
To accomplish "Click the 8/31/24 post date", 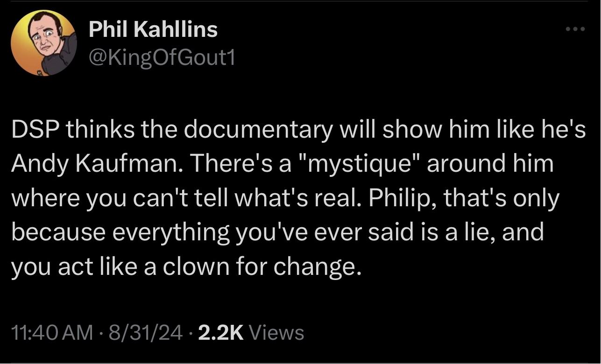I will [145, 333].
